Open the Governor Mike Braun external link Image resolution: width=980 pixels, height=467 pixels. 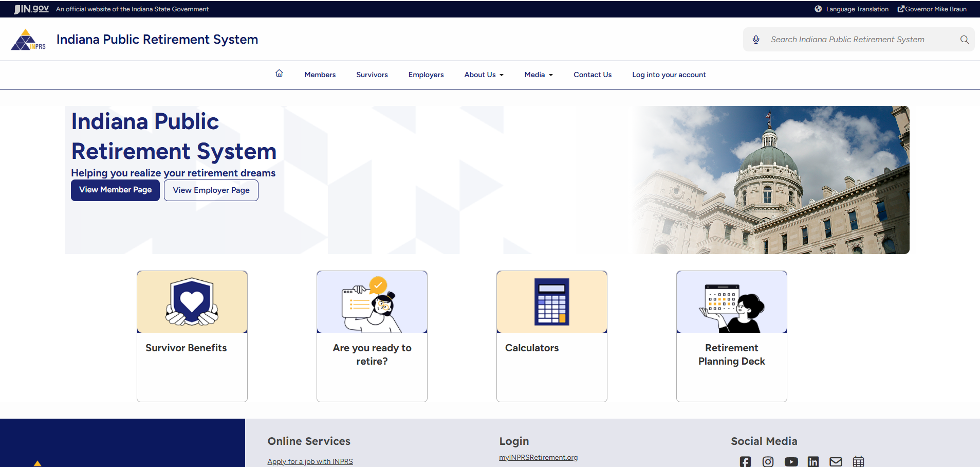(x=932, y=9)
